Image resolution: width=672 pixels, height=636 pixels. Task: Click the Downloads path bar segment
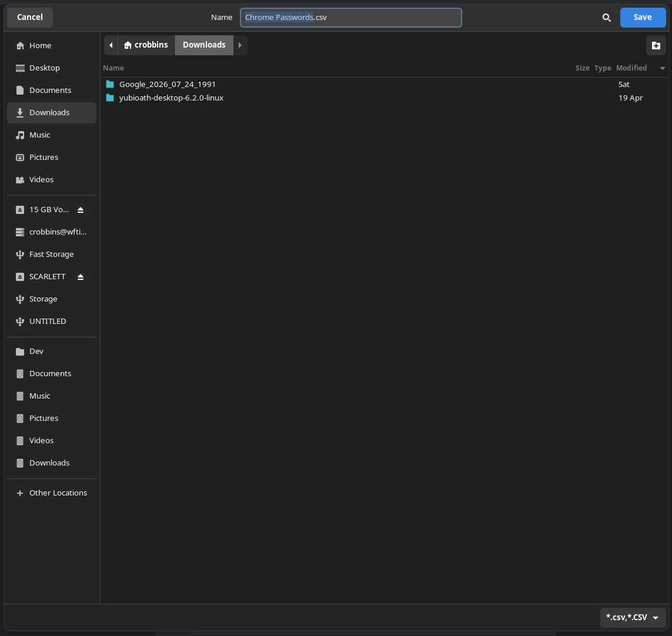pyautogui.click(x=204, y=45)
